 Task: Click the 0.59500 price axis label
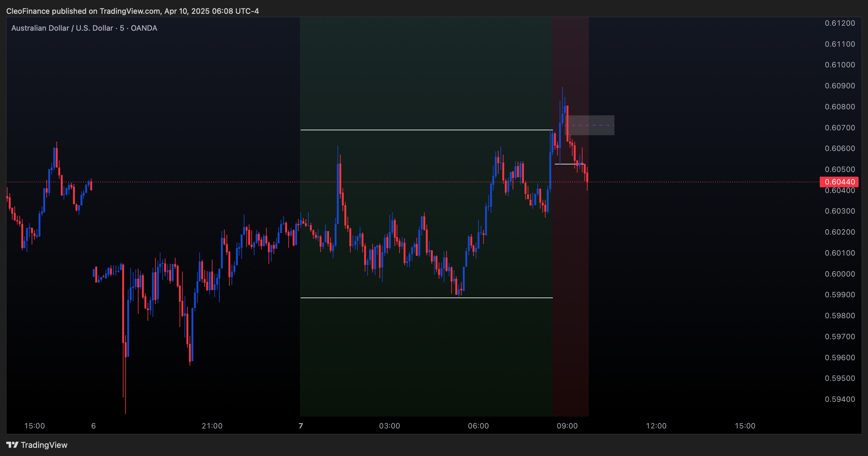coord(840,378)
